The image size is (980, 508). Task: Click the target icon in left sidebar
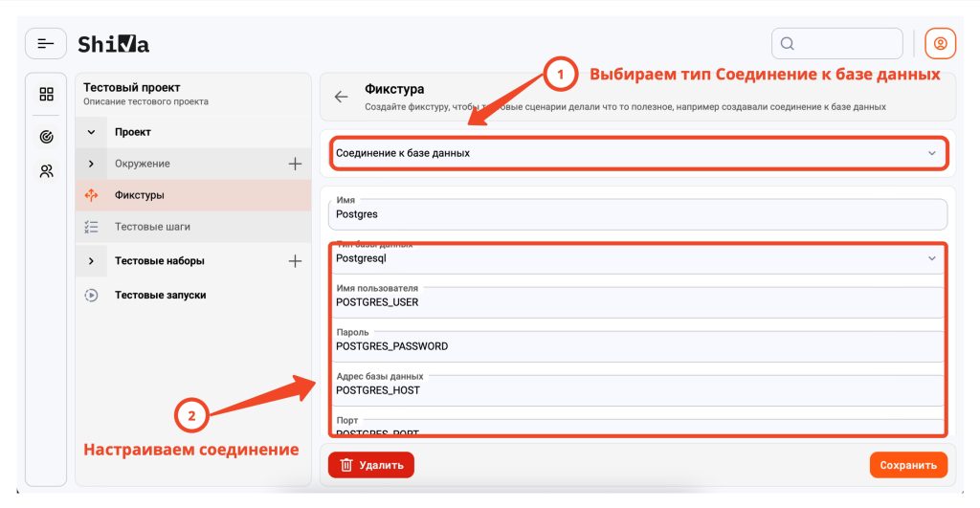coord(46,137)
